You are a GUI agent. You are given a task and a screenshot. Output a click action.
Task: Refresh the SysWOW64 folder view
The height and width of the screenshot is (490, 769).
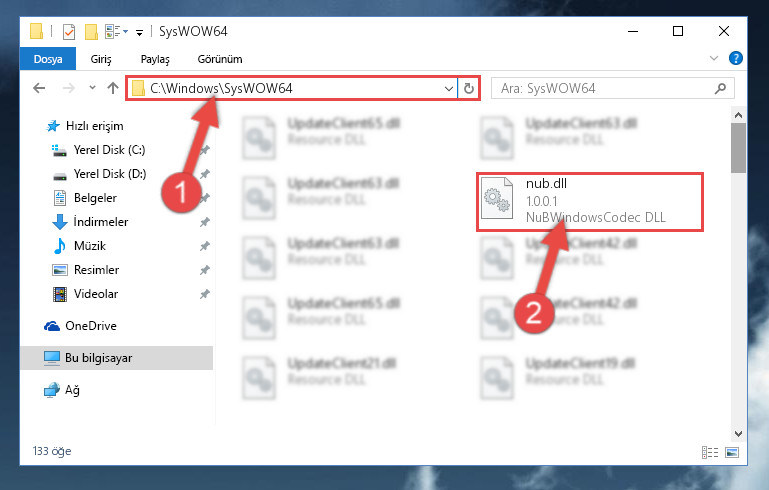469,88
